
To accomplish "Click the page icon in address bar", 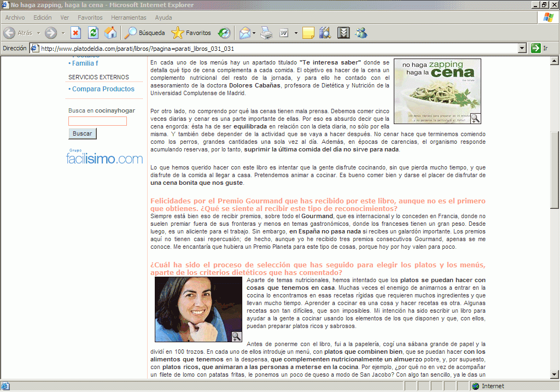I will (34, 48).
